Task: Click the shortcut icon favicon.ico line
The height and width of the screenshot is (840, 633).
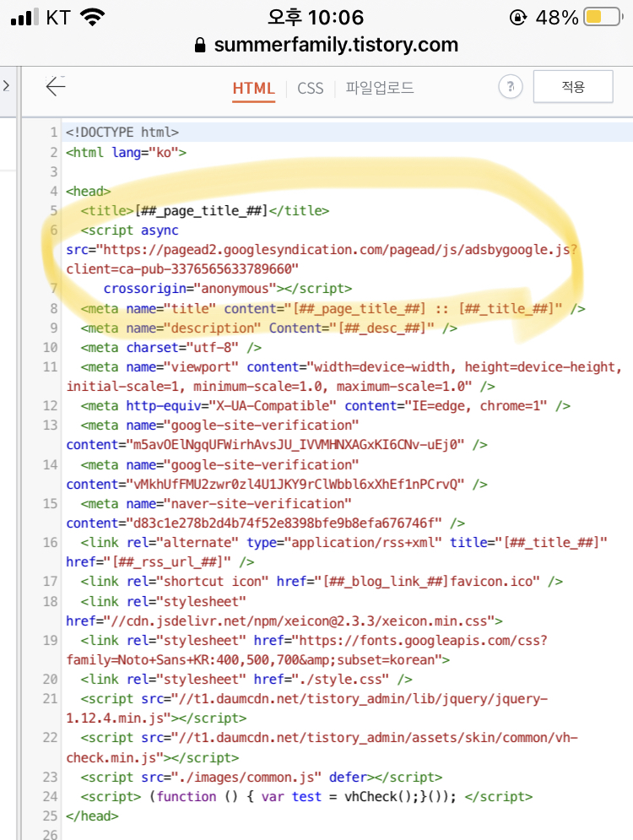Action: tap(322, 582)
